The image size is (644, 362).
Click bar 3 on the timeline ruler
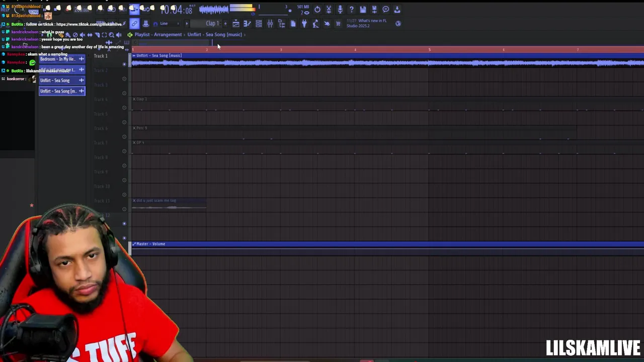[x=281, y=49]
